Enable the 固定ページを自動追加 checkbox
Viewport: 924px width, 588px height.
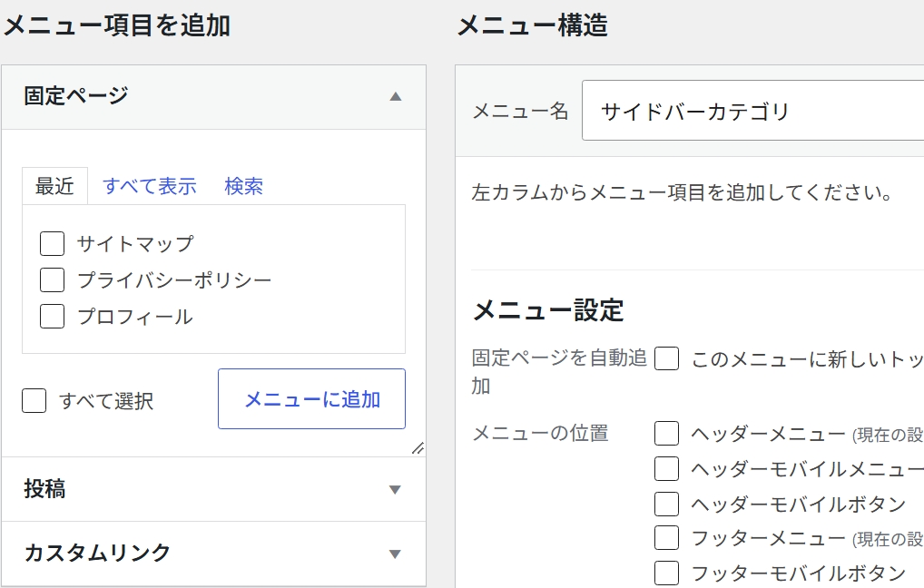[666, 358]
